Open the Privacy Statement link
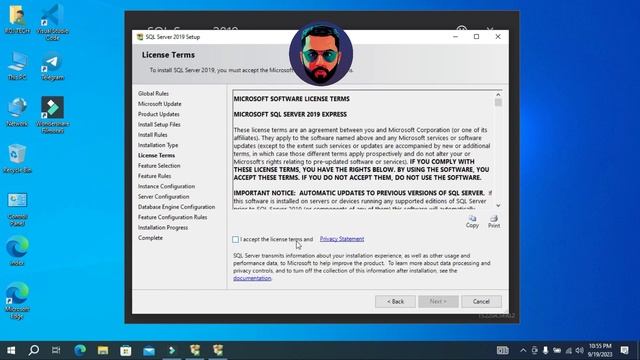The height and width of the screenshot is (360, 640). (342, 239)
